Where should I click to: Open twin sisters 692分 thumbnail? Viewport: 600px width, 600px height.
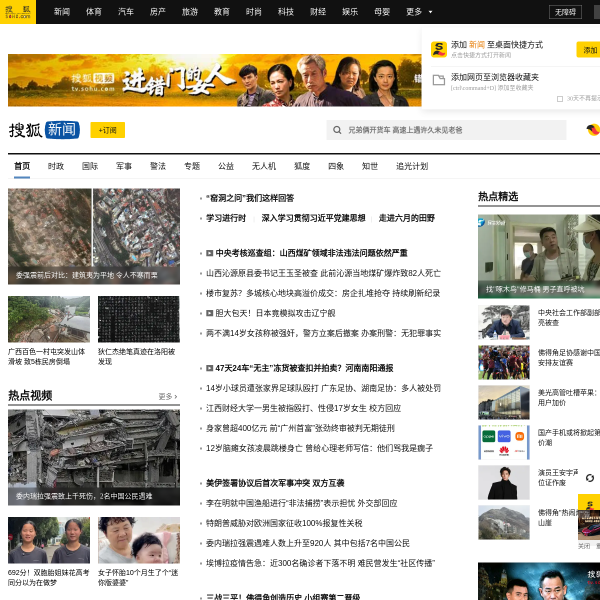click(49, 540)
